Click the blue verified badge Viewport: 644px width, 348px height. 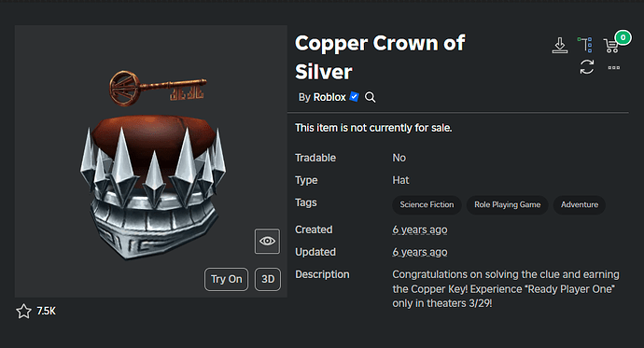tap(354, 97)
